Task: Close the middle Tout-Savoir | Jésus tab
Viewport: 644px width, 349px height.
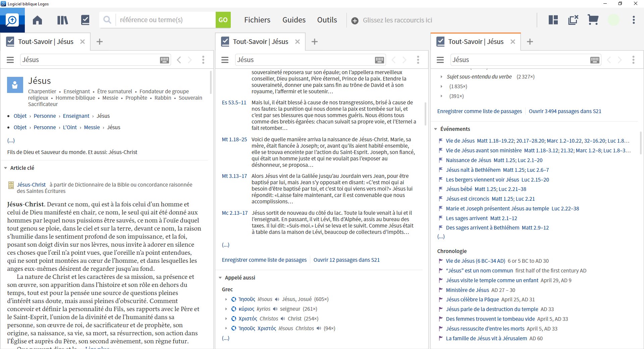Action: (298, 42)
